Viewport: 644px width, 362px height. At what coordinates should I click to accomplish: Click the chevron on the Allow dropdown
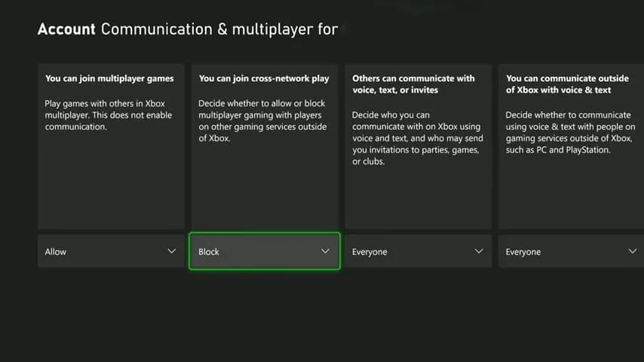click(x=171, y=251)
